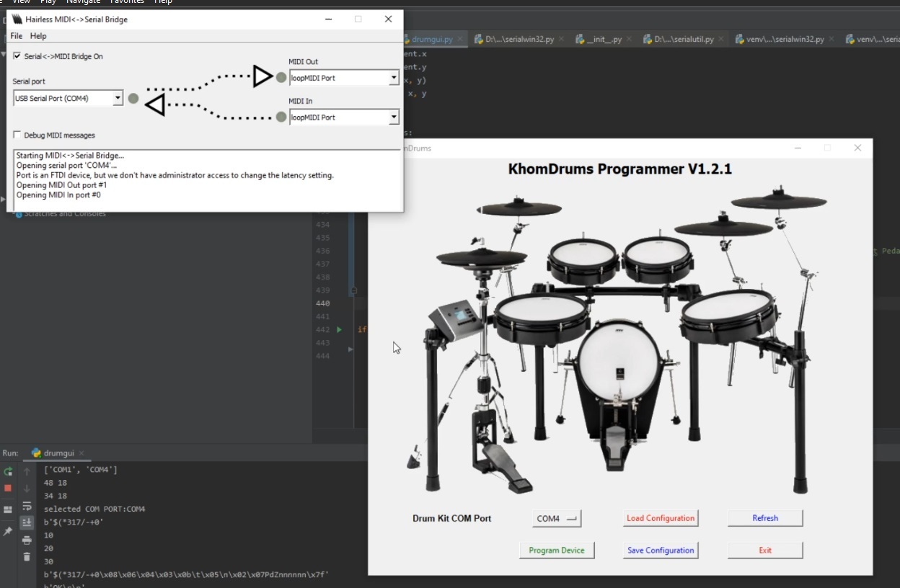
Task: Restore the Run panel layout
Action: click(x=8, y=509)
